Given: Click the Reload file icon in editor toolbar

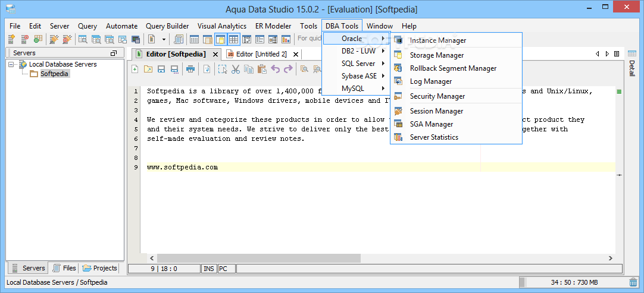Looking at the screenshot, I should pyautogui.click(x=207, y=69).
